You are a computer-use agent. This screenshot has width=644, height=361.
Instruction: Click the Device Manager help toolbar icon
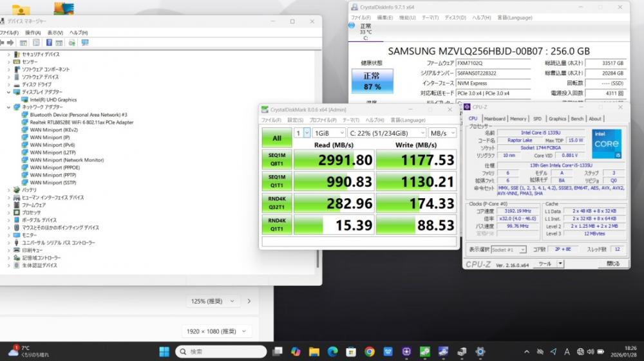pyautogui.click(x=50, y=42)
